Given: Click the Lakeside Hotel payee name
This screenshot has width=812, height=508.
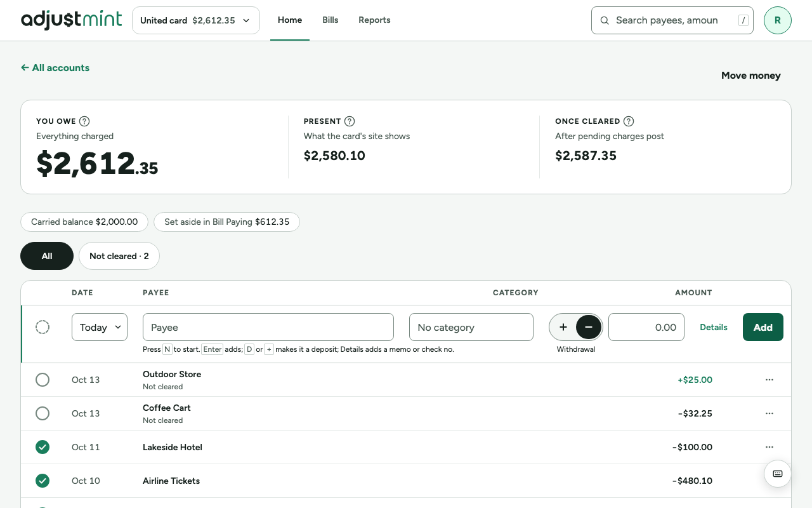Looking at the screenshot, I should coord(173,447).
